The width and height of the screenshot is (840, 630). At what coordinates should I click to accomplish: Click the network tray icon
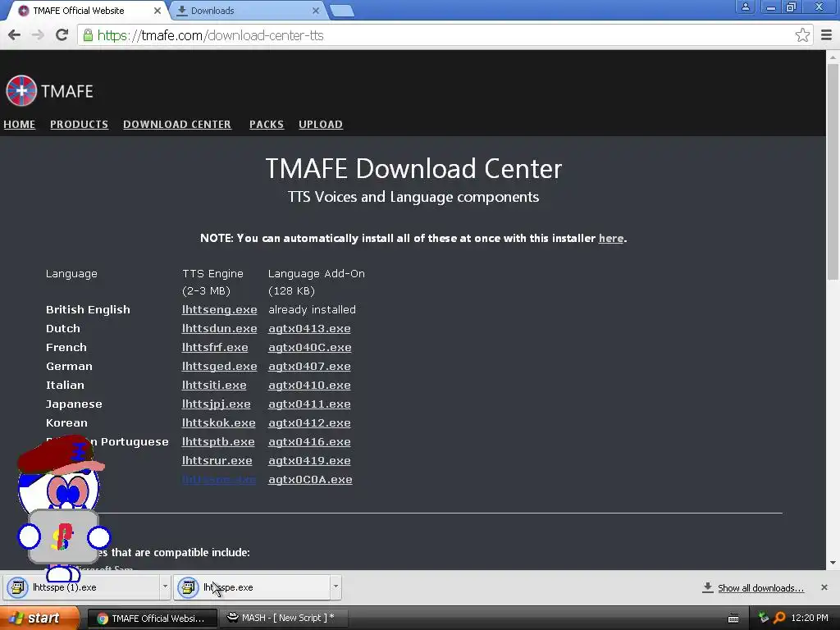click(764, 618)
